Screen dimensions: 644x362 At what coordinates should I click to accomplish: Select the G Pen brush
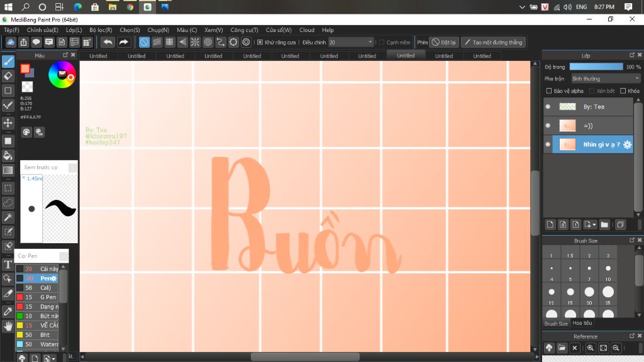point(37,297)
